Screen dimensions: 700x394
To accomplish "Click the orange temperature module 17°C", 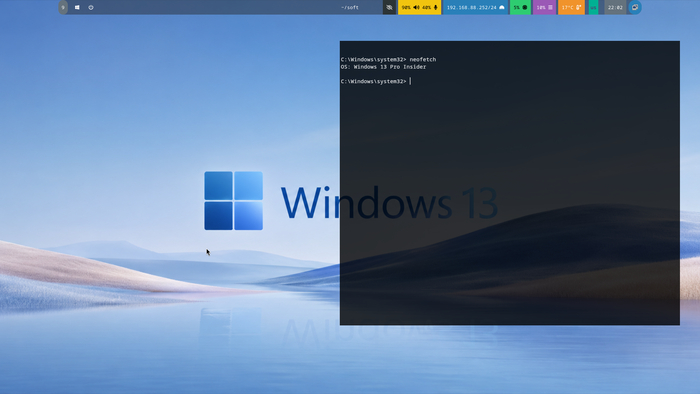I will click(x=571, y=8).
